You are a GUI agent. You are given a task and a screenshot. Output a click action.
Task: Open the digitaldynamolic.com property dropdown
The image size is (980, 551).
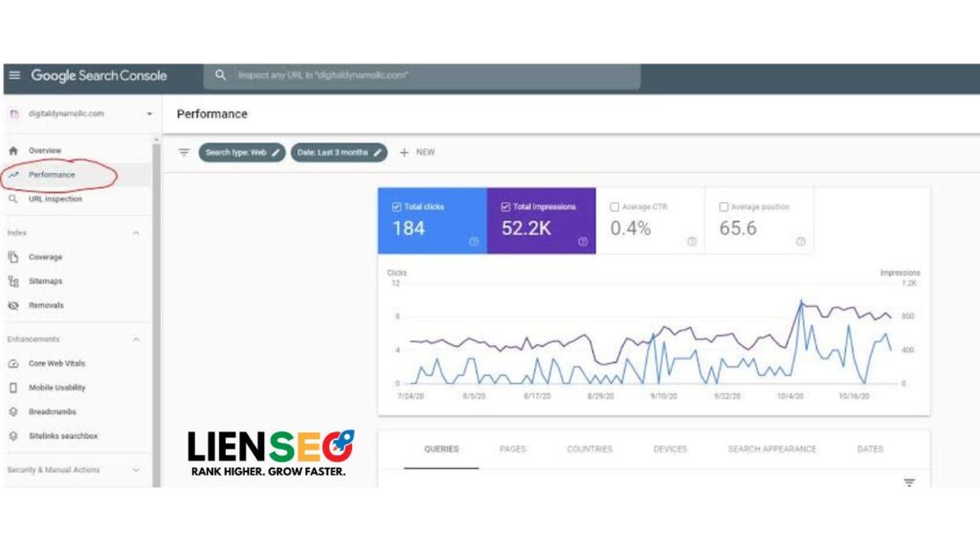point(149,114)
